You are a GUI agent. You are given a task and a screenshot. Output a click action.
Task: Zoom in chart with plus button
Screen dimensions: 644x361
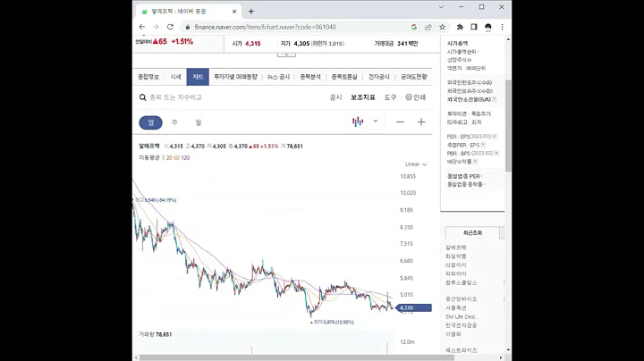pos(421,122)
